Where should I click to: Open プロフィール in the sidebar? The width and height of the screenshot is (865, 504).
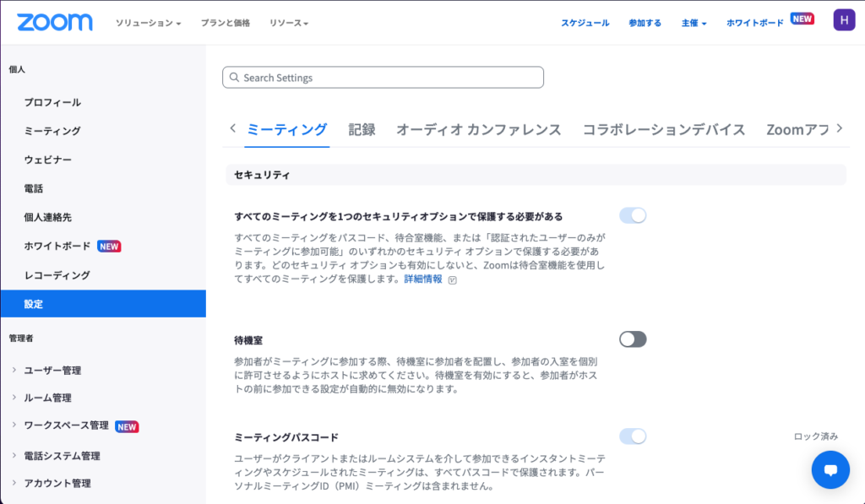pyautogui.click(x=52, y=102)
